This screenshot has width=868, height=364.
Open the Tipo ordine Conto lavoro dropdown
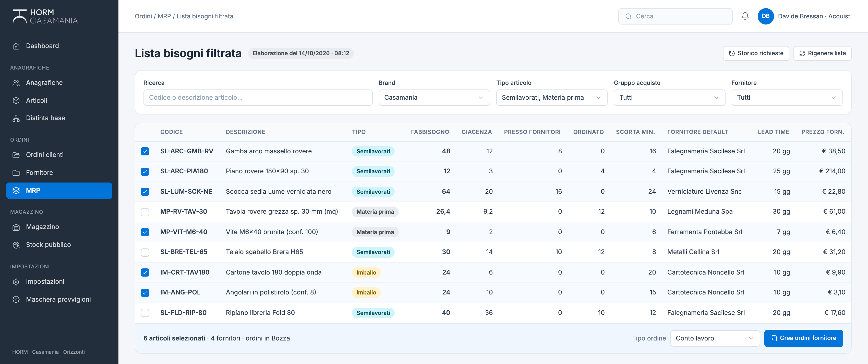point(715,338)
